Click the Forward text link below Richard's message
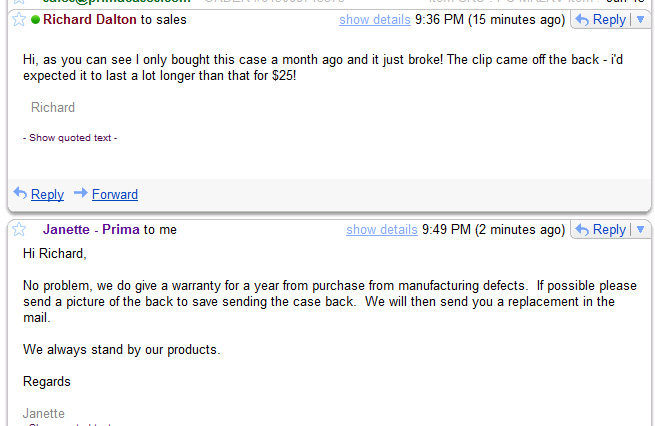This screenshot has height=426, width=655. [115, 195]
